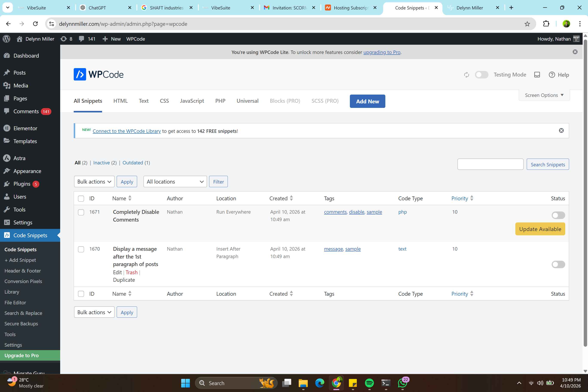Switch to the Universal snippets tab
The height and width of the screenshot is (392, 588).
coord(248,101)
